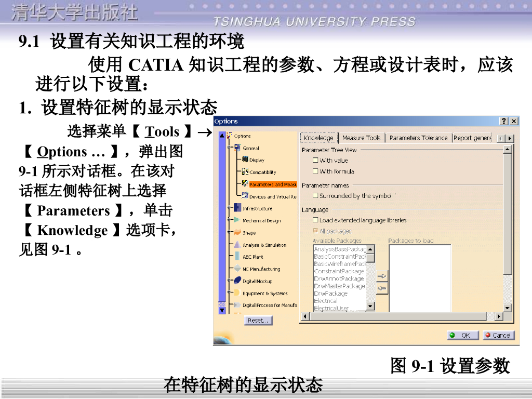532x399 pixels.
Task: Click the Shape category icon
Action: coord(237,232)
